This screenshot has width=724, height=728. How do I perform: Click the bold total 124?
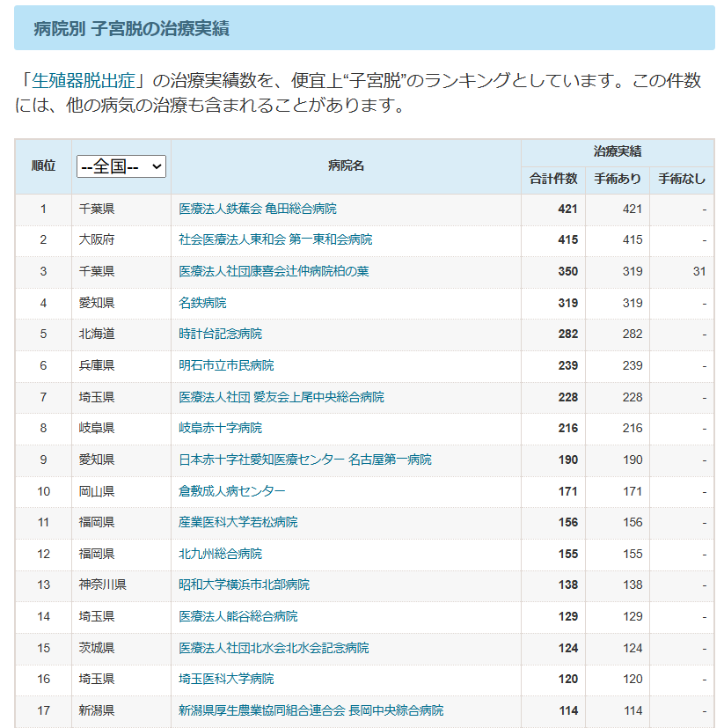568,648
